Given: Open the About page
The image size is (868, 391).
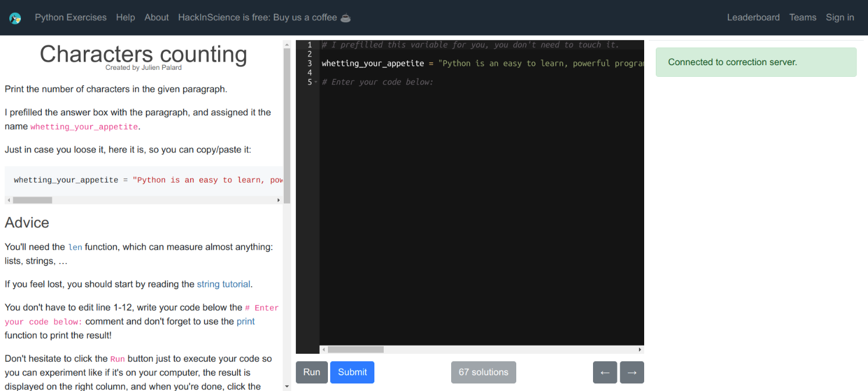Looking at the screenshot, I should pos(156,17).
